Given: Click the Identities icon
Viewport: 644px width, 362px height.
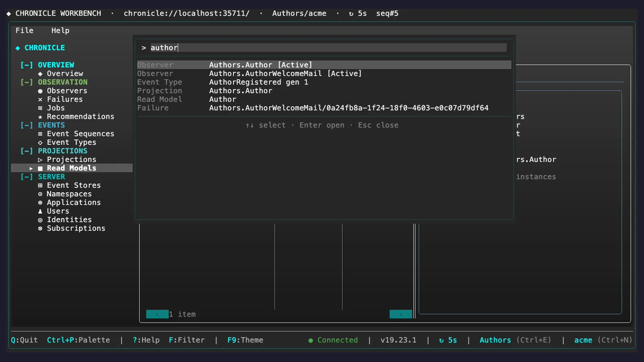Looking at the screenshot, I should point(40,220).
